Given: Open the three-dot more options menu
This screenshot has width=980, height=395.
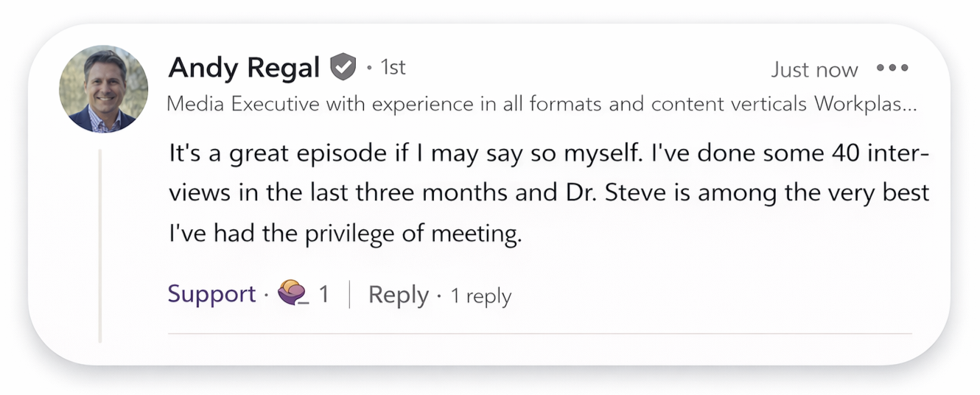Looking at the screenshot, I should click(x=892, y=69).
